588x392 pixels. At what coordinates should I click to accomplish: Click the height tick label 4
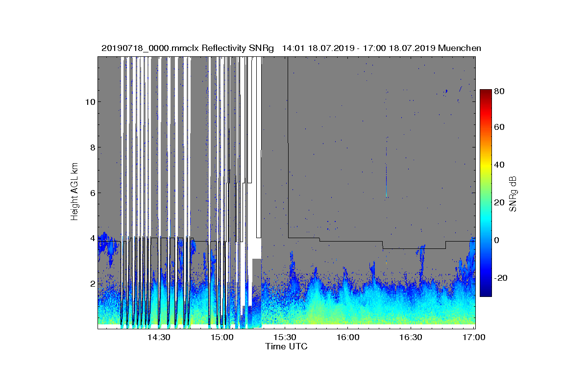pyautogui.click(x=91, y=239)
